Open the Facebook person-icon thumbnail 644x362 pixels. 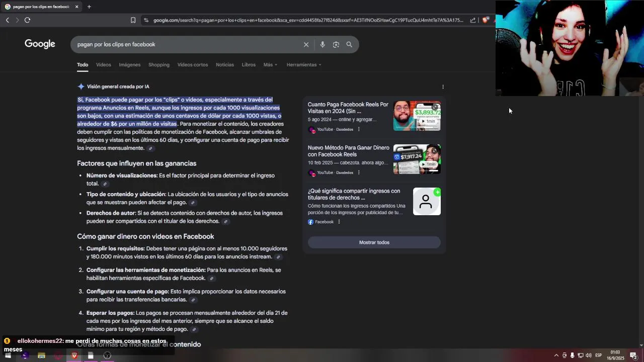click(427, 201)
